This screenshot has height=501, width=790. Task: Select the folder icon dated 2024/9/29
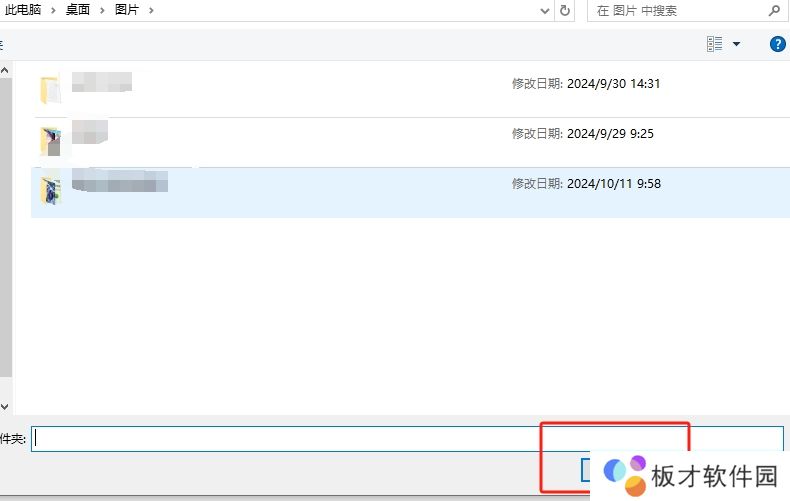pyautogui.click(x=50, y=139)
